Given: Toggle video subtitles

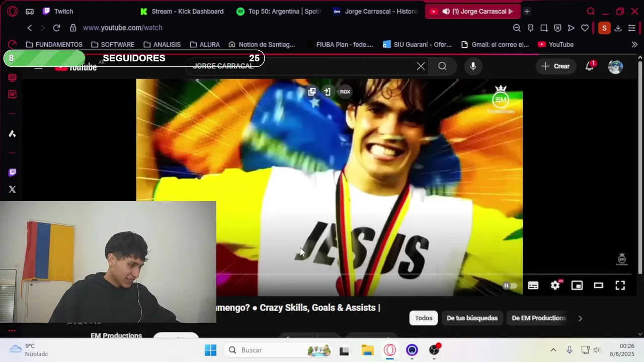Looking at the screenshot, I should 533,286.
